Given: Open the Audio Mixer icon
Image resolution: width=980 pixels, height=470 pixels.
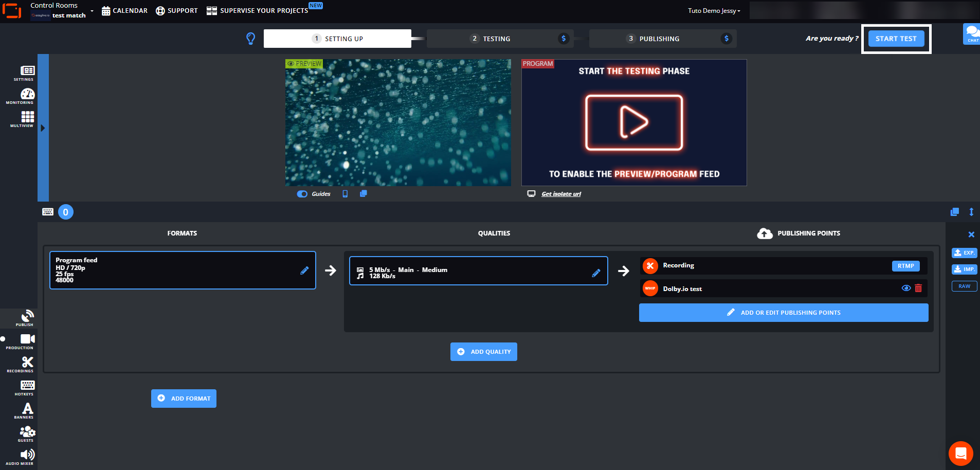Looking at the screenshot, I should [27, 456].
